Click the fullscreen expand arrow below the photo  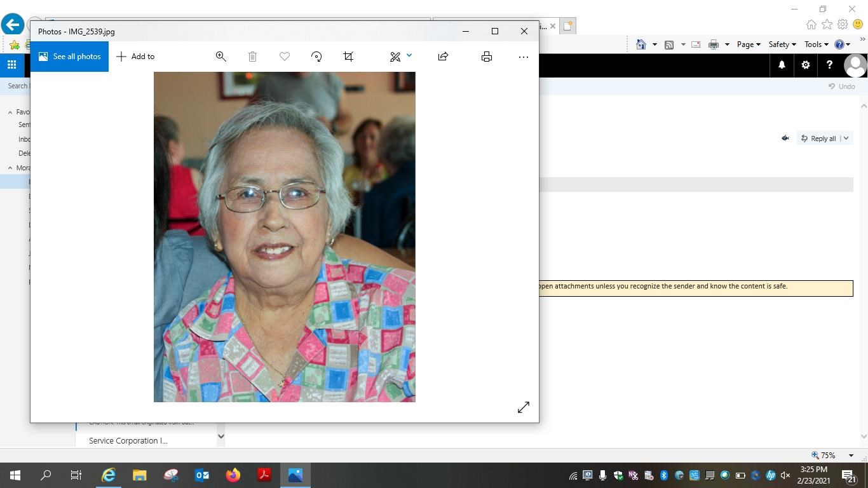(x=523, y=407)
